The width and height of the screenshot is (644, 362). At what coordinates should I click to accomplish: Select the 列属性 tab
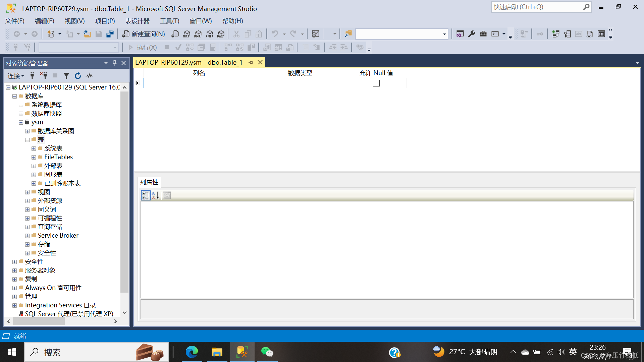[x=149, y=182]
